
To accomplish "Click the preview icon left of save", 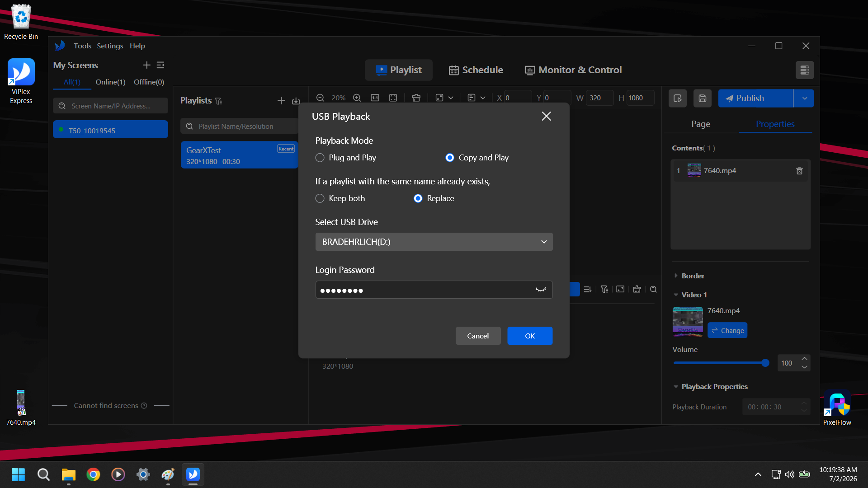I will pyautogui.click(x=677, y=98).
